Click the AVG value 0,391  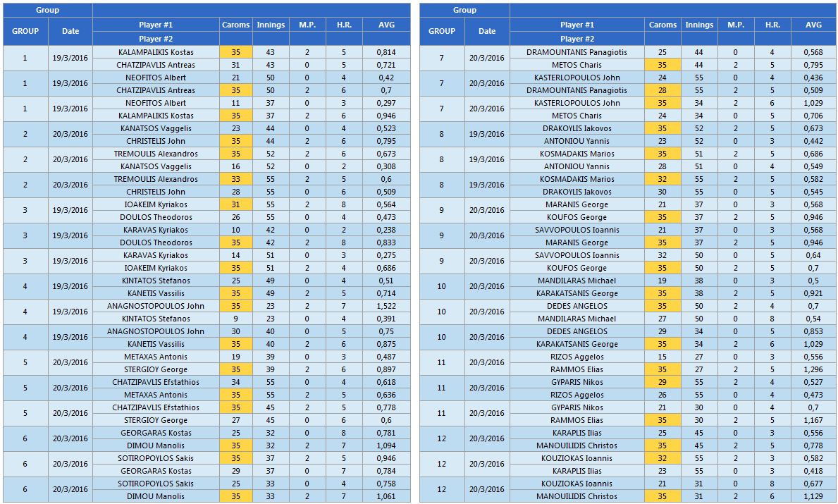point(386,319)
